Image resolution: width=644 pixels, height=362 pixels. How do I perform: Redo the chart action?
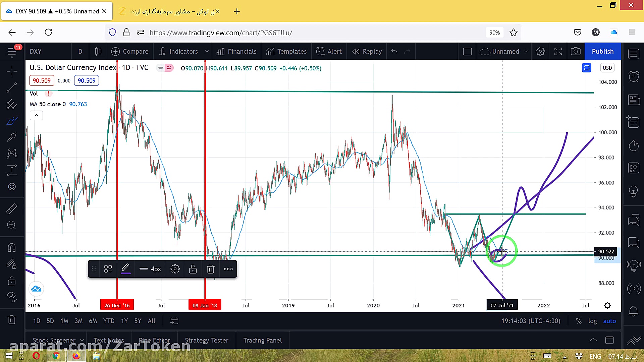[x=407, y=51]
